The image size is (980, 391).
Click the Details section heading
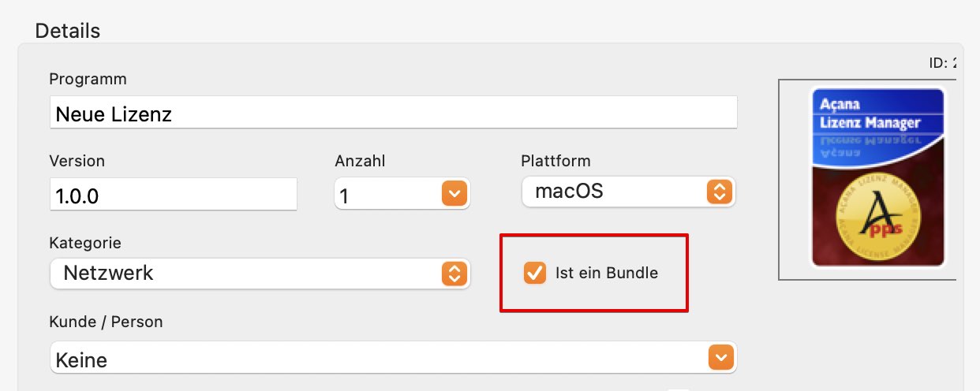point(68,31)
